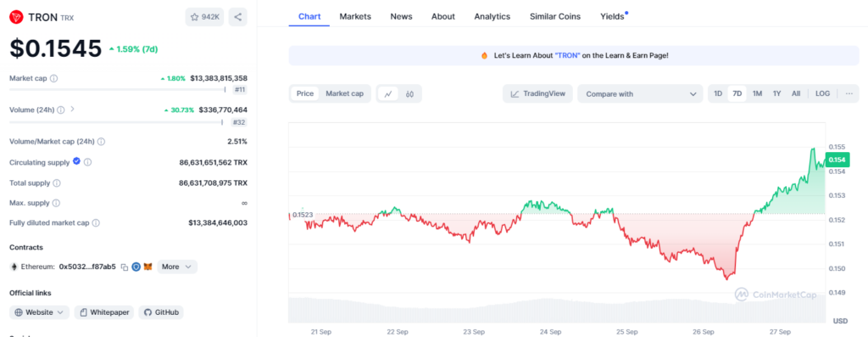Click the $13,384,646,003 fully diluted value

click(x=218, y=222)
